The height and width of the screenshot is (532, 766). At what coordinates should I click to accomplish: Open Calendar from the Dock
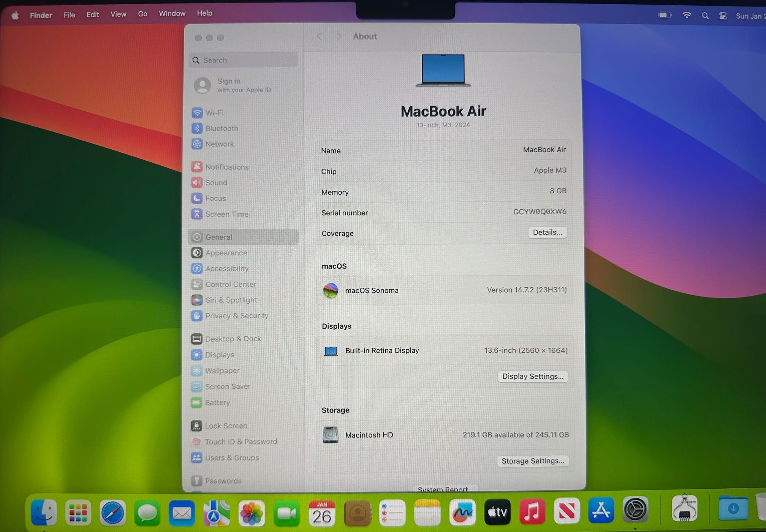coord(322,513)
